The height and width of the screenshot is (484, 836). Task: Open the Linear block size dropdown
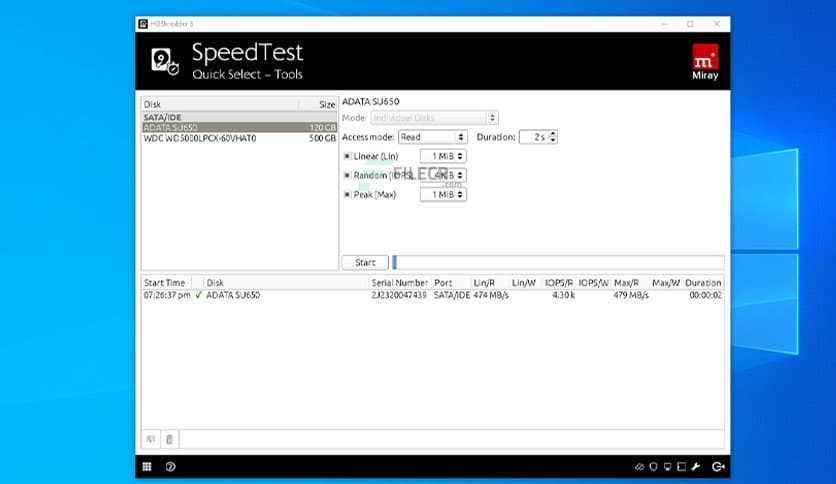click(443, 156)
